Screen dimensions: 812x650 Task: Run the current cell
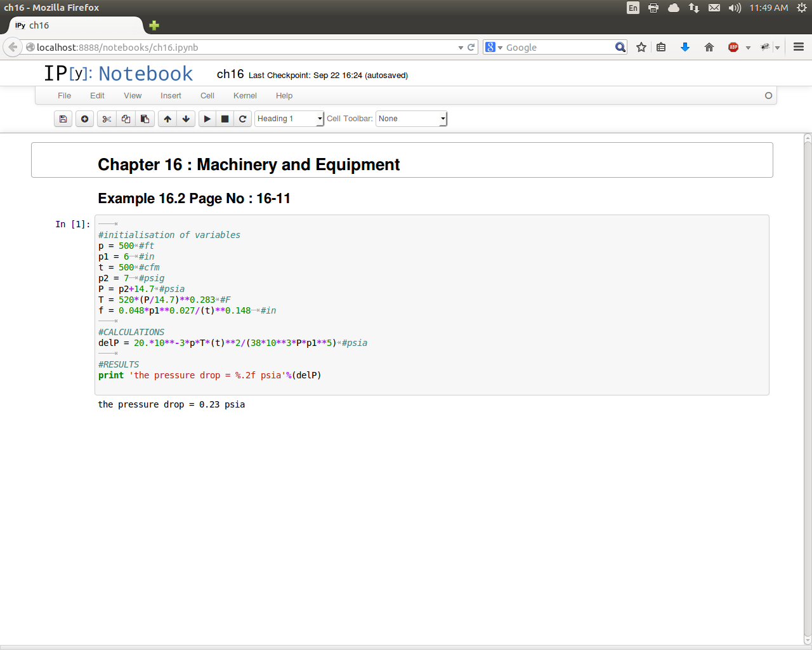(207, 119)
